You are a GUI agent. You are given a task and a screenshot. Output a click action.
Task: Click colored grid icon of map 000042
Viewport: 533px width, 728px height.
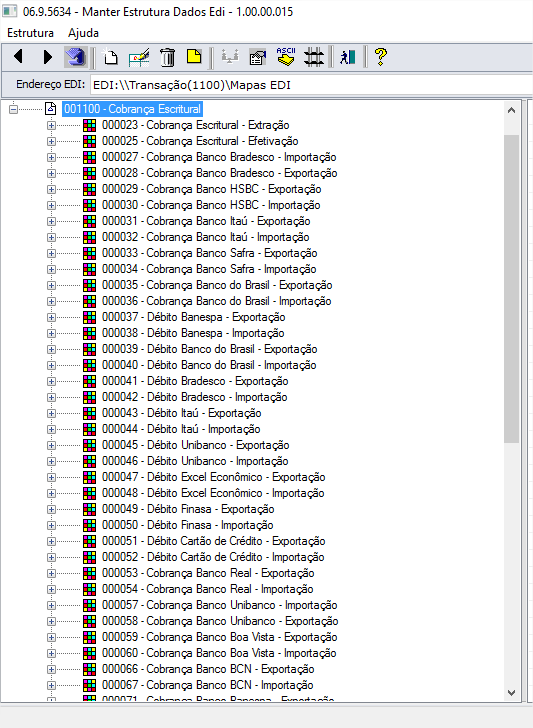point(89,397)
